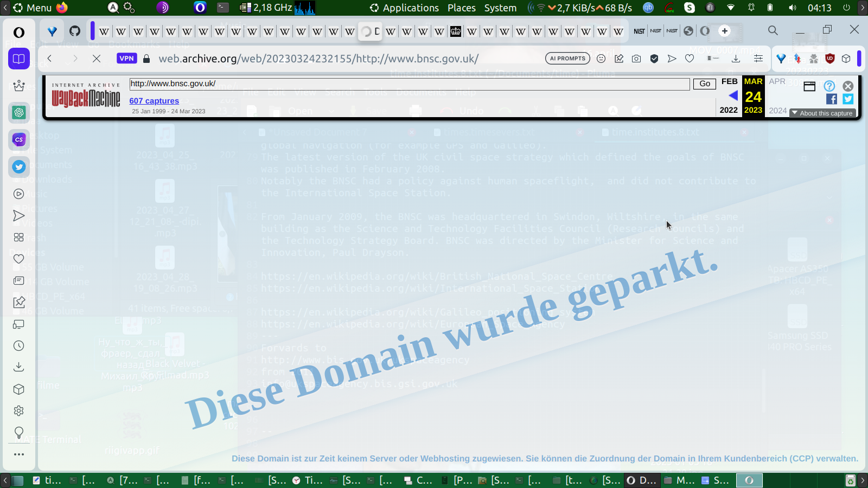868x488 pixels.
Task: Open a new tab with the plus button
Action: point(725,31)
